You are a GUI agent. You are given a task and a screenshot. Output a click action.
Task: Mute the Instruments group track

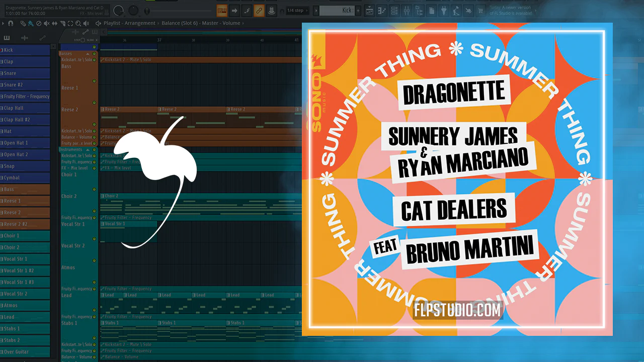click(94, 149)
